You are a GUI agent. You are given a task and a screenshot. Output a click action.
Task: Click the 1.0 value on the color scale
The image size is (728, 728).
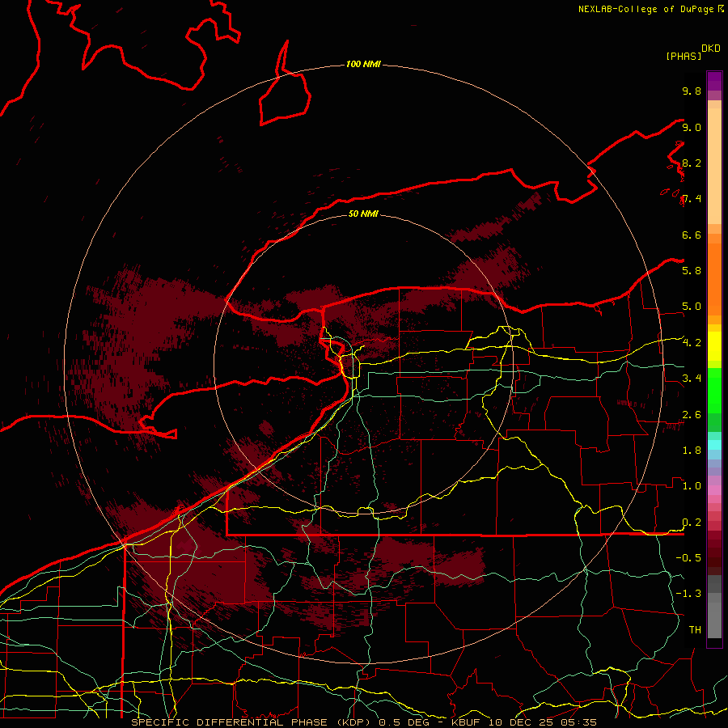click(692, 486)
